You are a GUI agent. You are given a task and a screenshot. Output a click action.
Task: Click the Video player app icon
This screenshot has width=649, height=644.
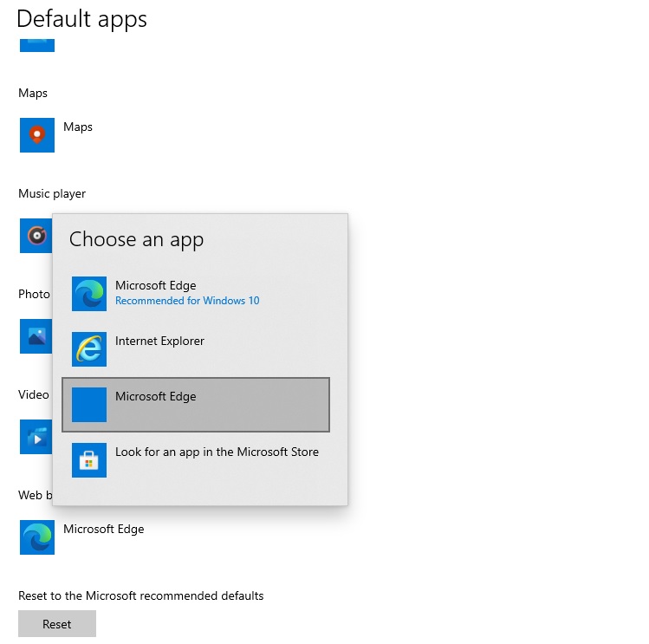point(36,437)
